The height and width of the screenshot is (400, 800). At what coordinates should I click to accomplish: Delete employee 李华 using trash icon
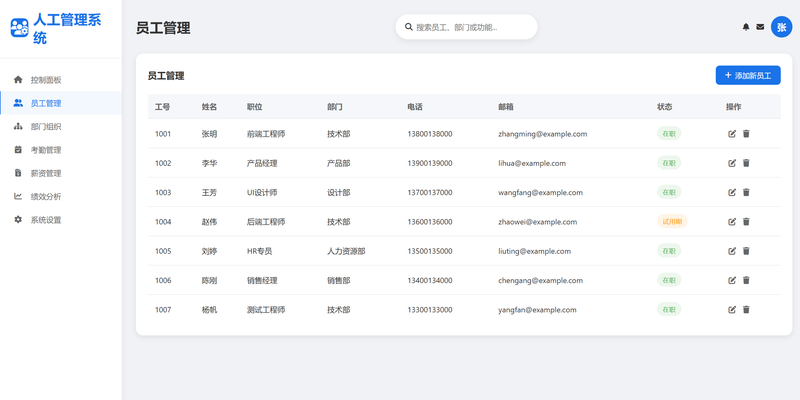tap(746, 163)
